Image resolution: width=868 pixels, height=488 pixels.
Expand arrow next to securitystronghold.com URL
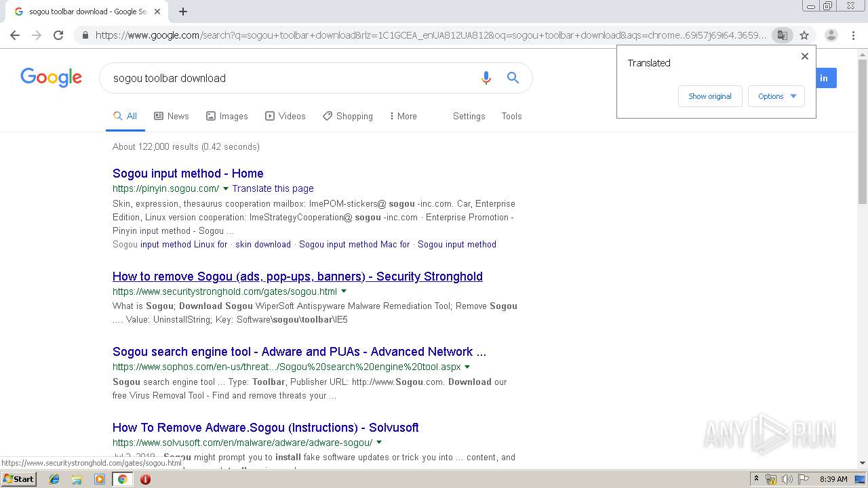click(x=344, y=291)
